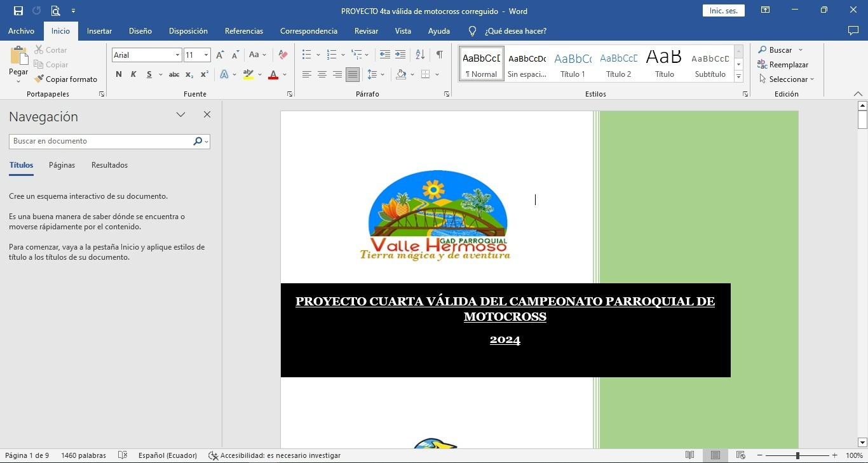This screenshot has width=868, height=463.
Task: Expand the Styles gallery list
Action: click(738, 77)
